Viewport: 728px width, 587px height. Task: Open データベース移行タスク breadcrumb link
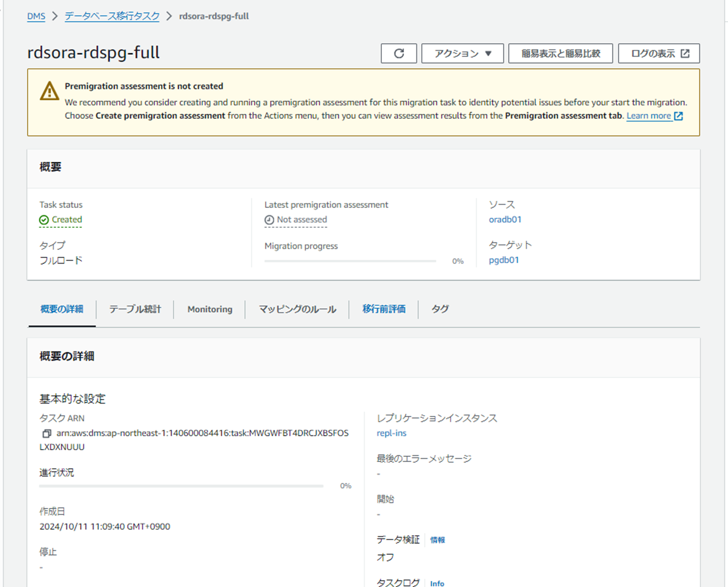pos(112,16)
